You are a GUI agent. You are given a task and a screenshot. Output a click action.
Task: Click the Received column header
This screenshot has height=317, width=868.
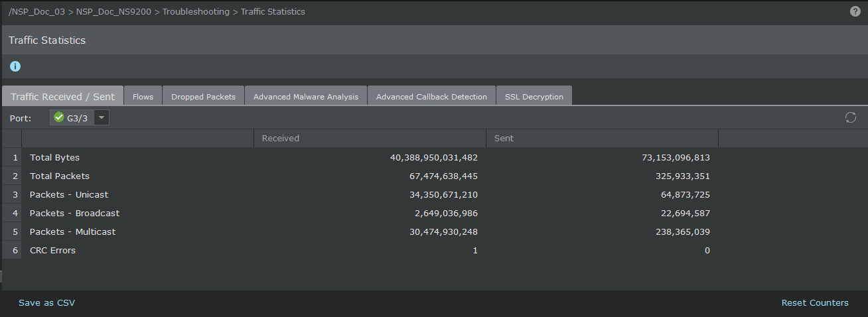370,139
